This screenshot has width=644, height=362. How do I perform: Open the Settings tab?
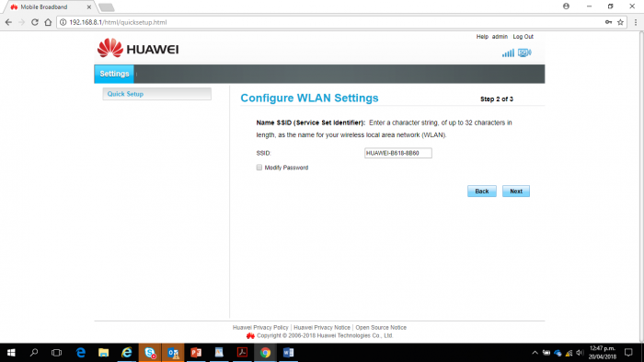(114, 74)
